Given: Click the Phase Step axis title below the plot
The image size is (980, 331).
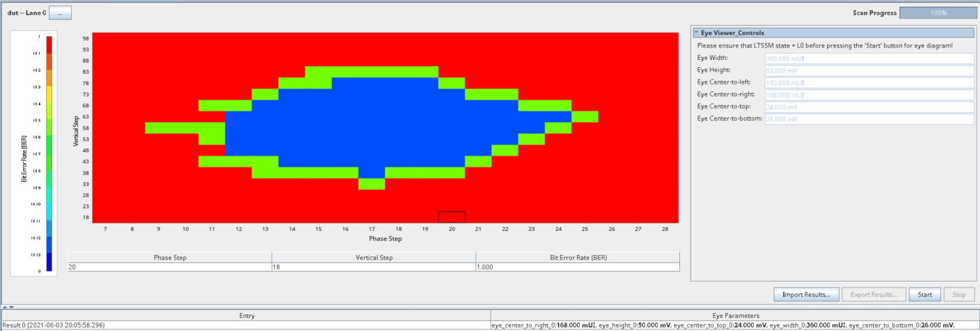Looking at the screenshot, I should tap(386, 239).
